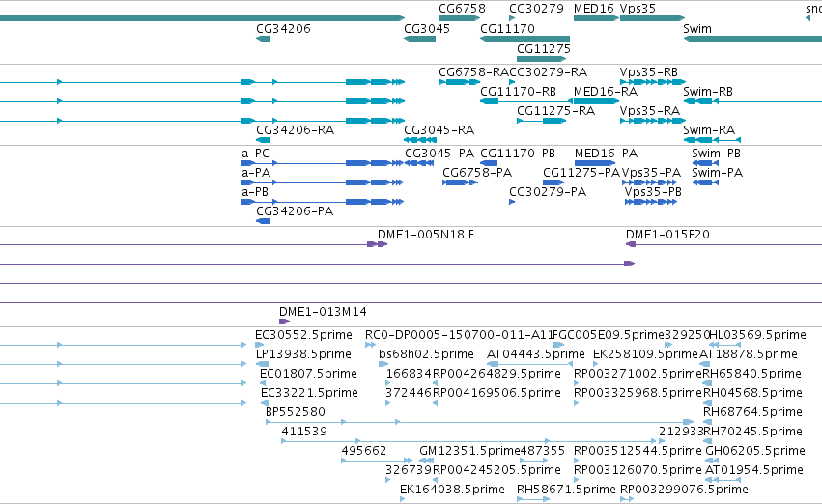Select EST RH58671.5prime label
822x504 pixels.
[x=566, y=490]
